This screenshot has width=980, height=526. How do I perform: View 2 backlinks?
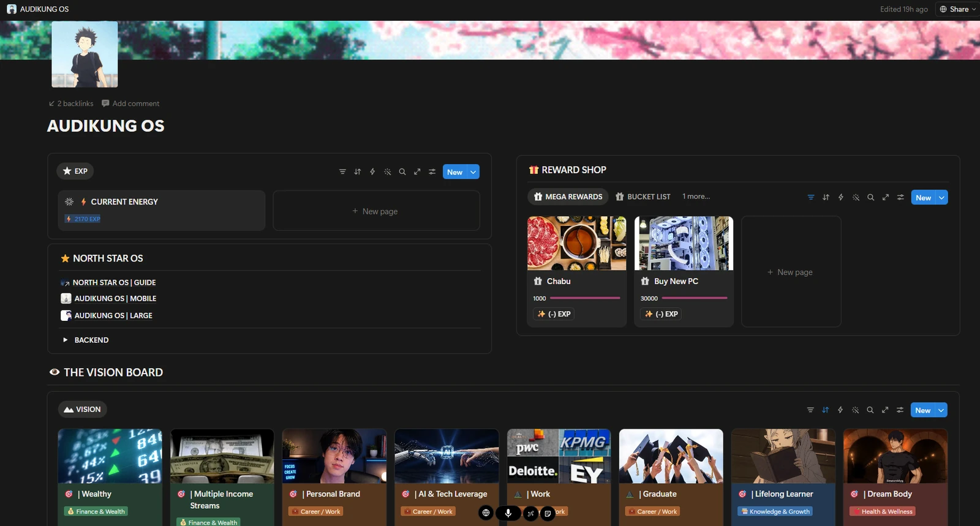71,103
